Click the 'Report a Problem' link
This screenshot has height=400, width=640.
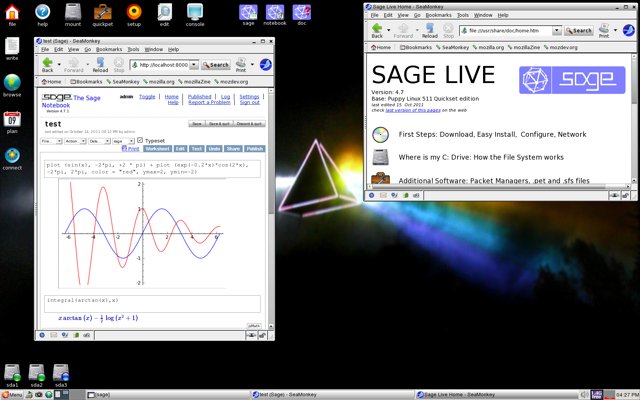pyautogui.click(x=209, y=102)
